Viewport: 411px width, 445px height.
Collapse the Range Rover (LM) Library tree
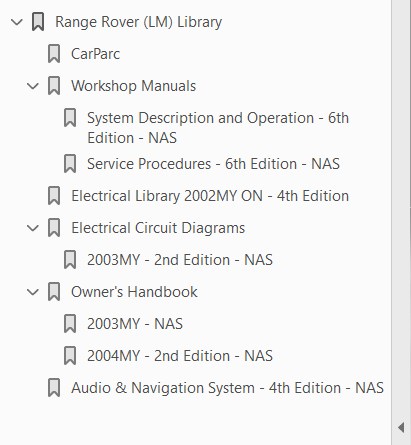[x=17, y=22]
